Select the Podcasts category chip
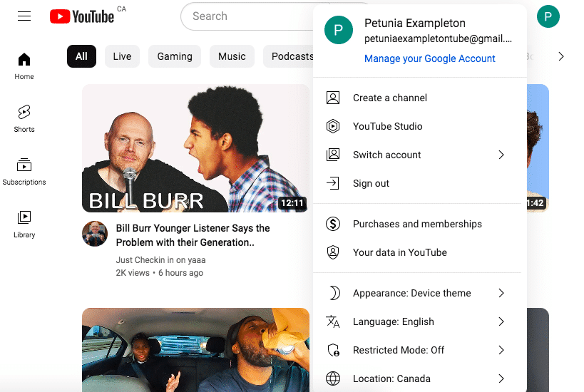 289,56
